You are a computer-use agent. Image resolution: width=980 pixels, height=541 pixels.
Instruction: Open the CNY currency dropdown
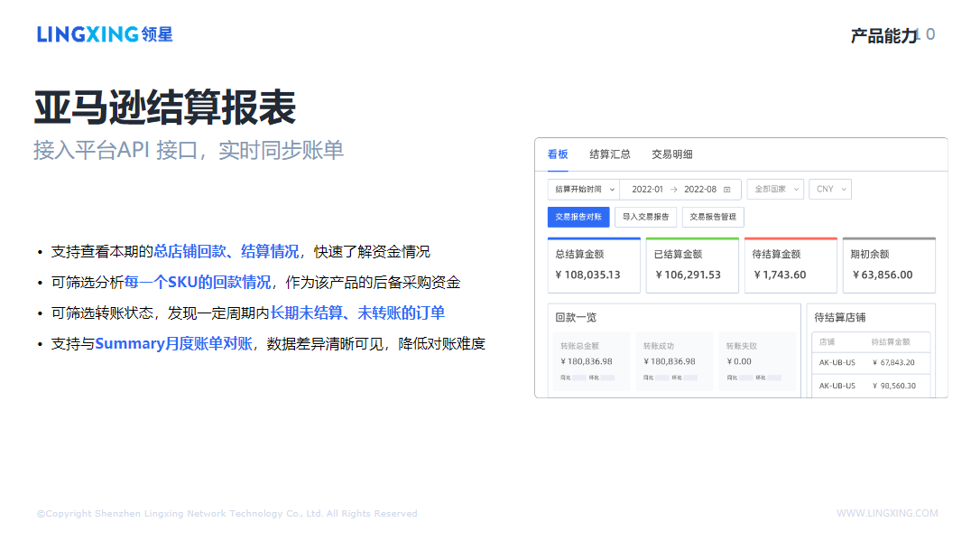click(830, 190)
